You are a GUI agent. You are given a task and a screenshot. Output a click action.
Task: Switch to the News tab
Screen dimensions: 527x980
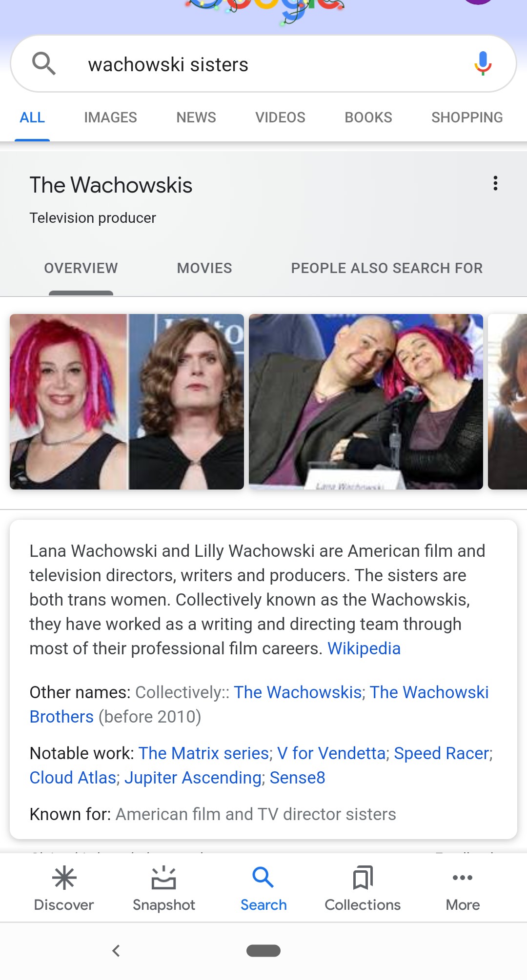(196, 118)
